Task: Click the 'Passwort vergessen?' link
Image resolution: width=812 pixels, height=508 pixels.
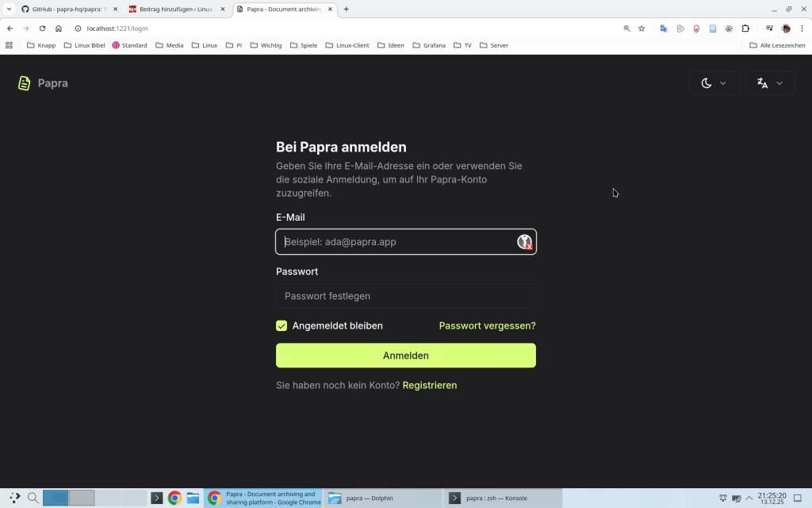Action: coord(487,325)
